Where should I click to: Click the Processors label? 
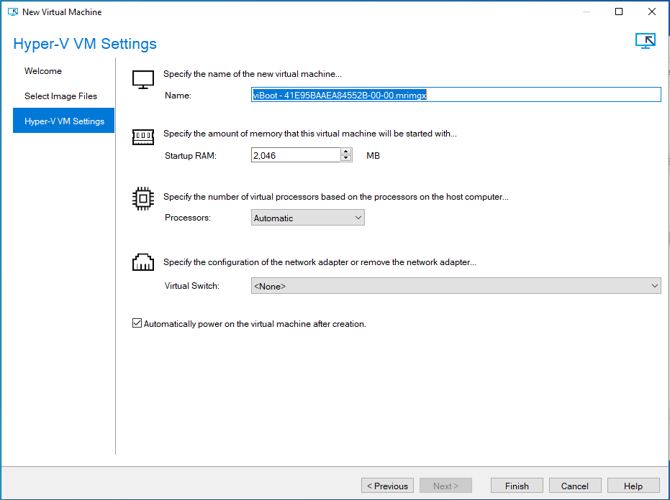point(188,218)
